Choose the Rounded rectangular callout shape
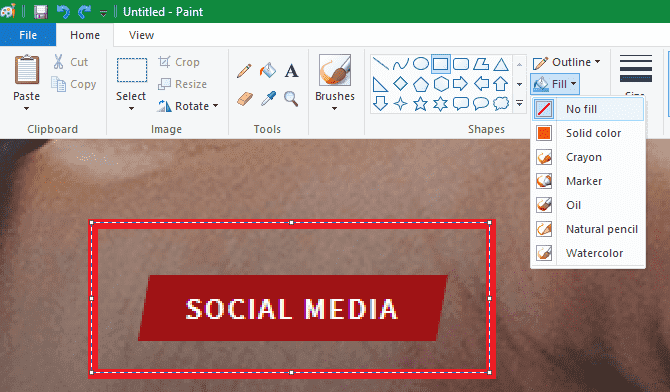The image size is (670, 392). click(x=461, y=103)
